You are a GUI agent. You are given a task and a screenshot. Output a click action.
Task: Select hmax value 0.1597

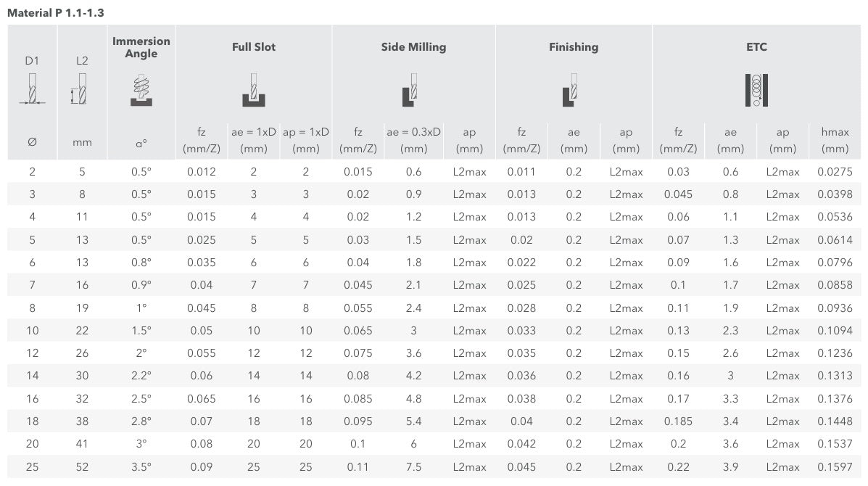pyautogui.click(x=835, y=466)
